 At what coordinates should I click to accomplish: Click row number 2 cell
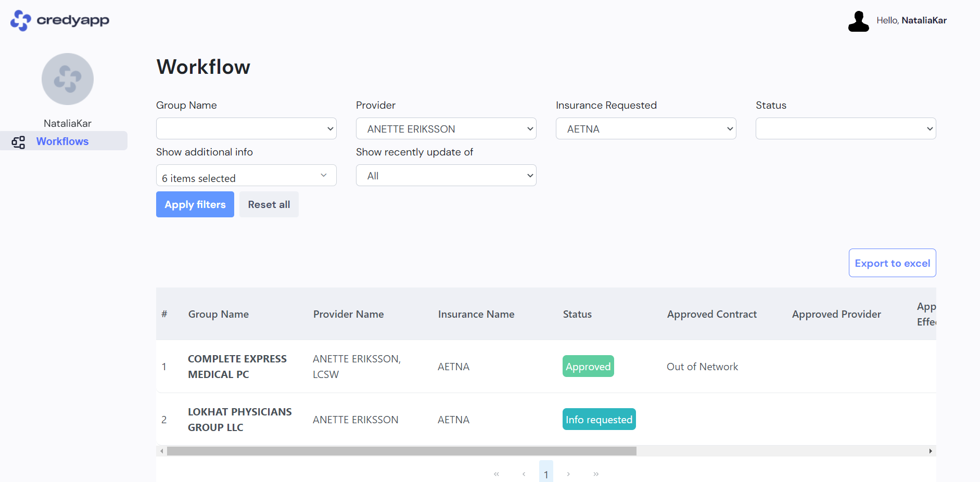(164, 420)
